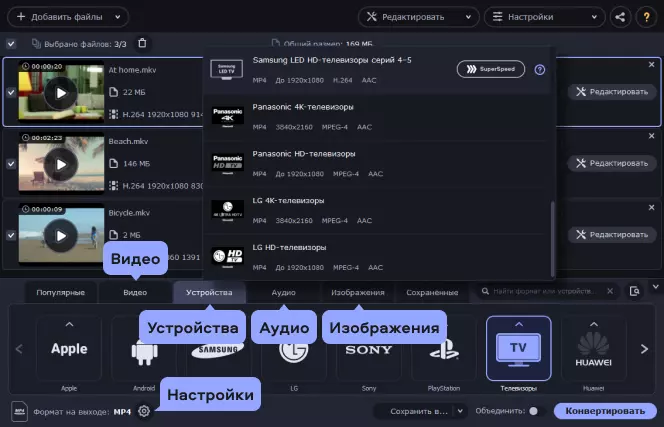The image size is (664, 427).
Task: Pick the Huawei device category
Action: [593, 349]
